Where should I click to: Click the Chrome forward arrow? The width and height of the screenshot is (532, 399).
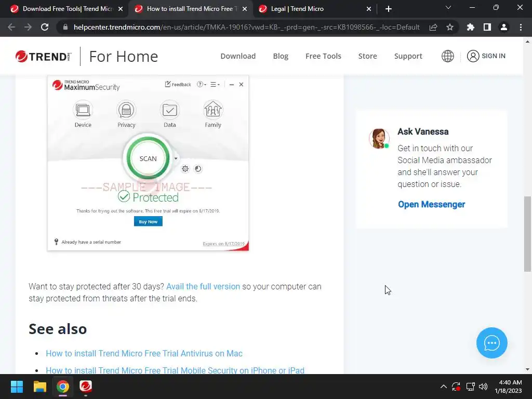pos(28,27)
